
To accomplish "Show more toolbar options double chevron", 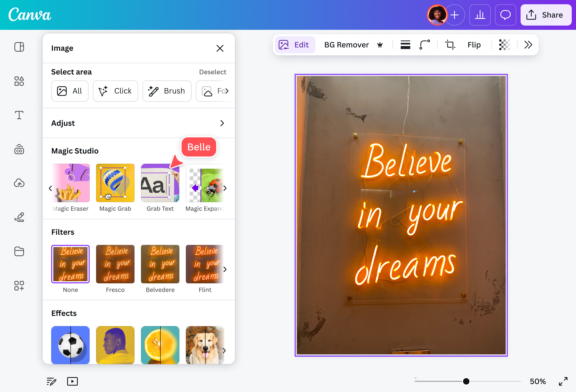I will tap(528, 45).
